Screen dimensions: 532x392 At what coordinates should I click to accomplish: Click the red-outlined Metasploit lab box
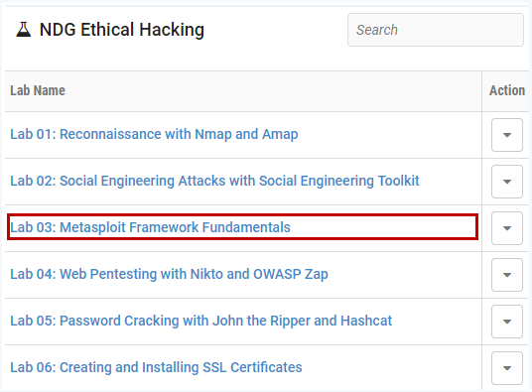tap(242, 227)
